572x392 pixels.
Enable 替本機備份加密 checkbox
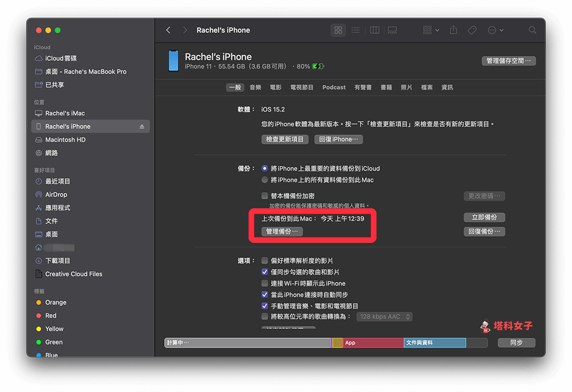pyautogui.click(x=265, y=196)
